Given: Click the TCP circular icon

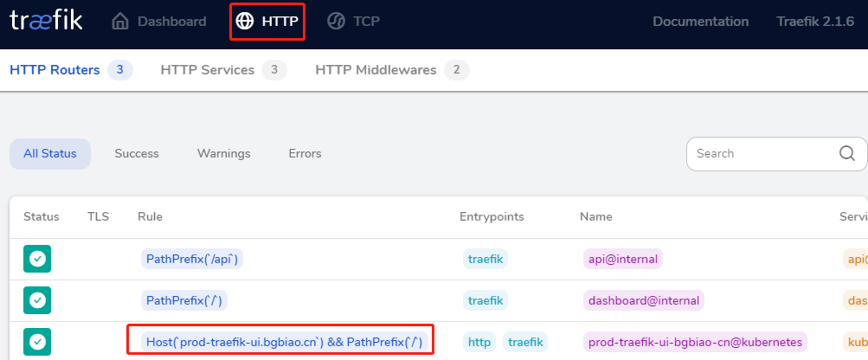Looking at the screenshot, I should 336,21.
